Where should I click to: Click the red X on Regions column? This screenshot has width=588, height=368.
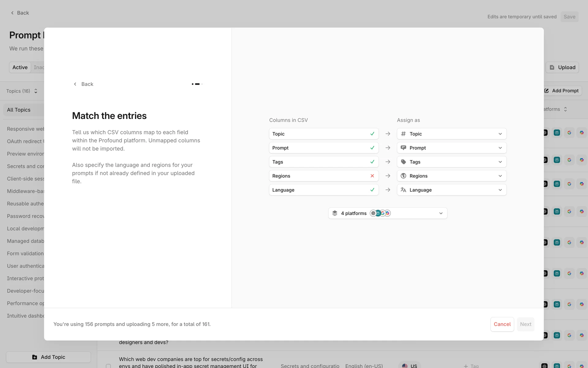(372, 176)
